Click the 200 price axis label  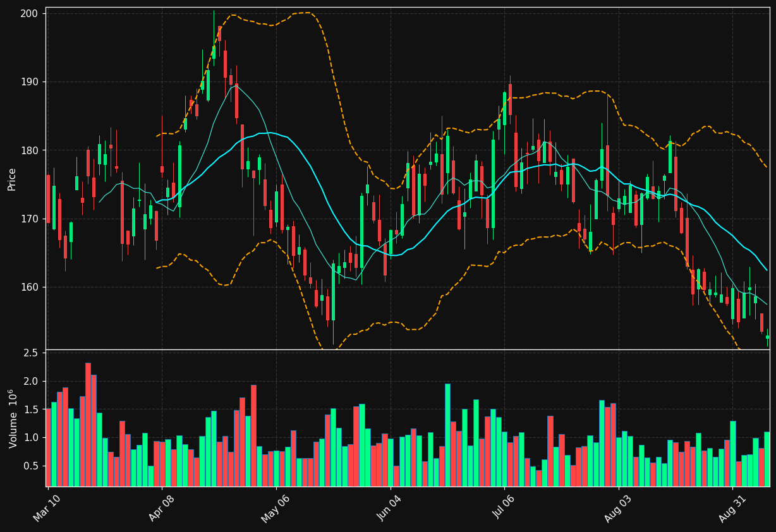click(x=30, y=13)
